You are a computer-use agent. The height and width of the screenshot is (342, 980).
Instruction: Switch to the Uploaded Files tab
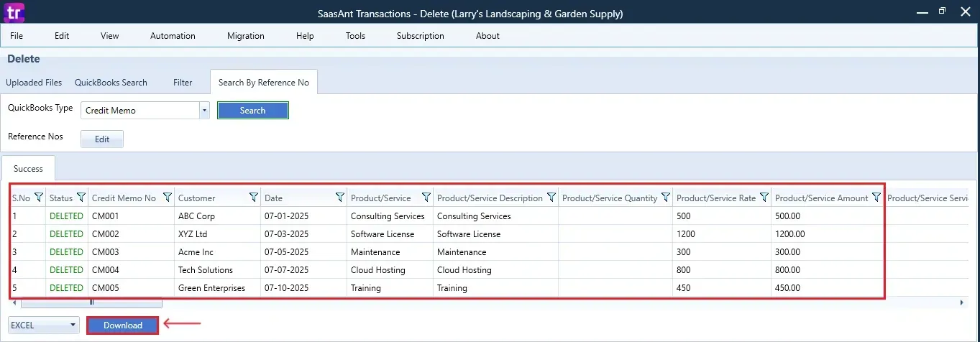pyautogui.click(x=34, y=83)
